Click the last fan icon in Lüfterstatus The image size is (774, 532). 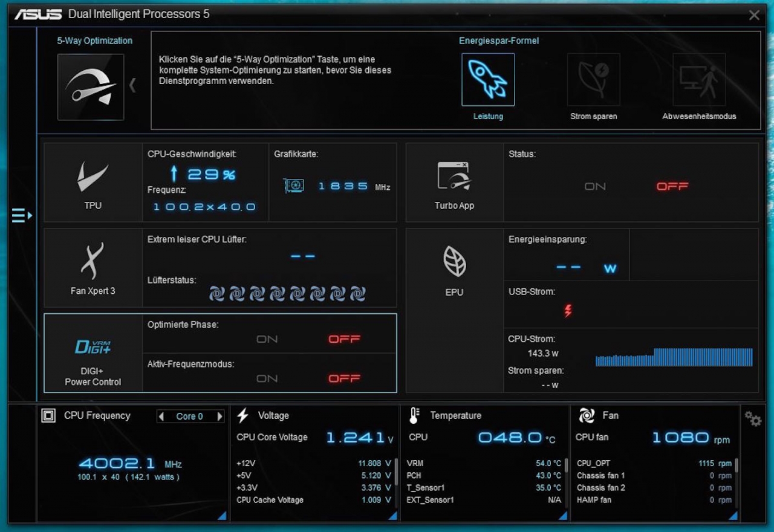[x=358, y=294]
